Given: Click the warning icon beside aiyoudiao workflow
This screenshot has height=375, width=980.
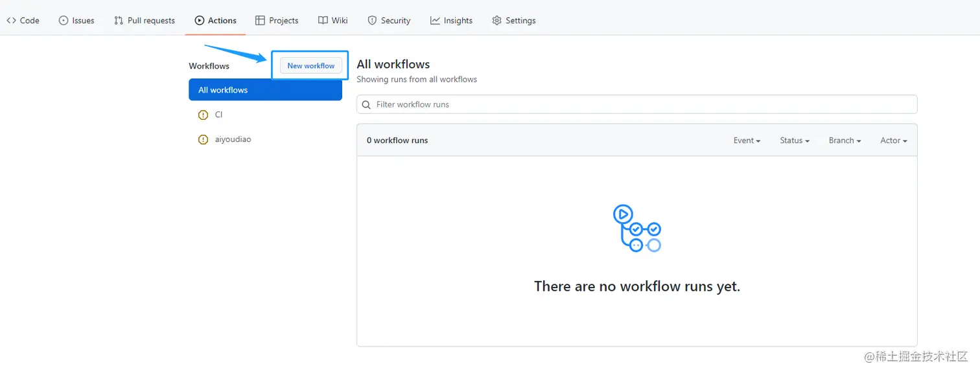Looking at the screenshot, I should 204,139.
